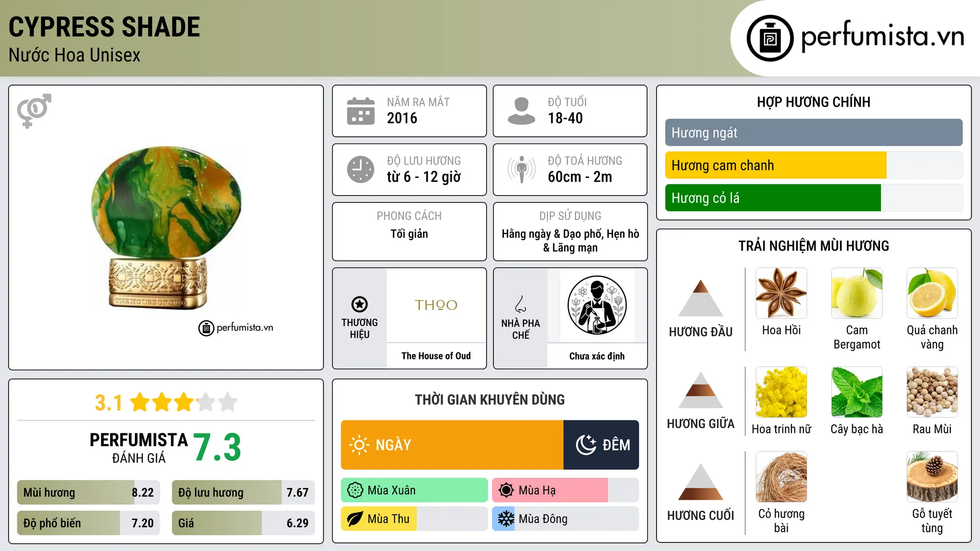Open the Cây bạc hà mint image
The image size is (980, 551).
click(857, 392)
